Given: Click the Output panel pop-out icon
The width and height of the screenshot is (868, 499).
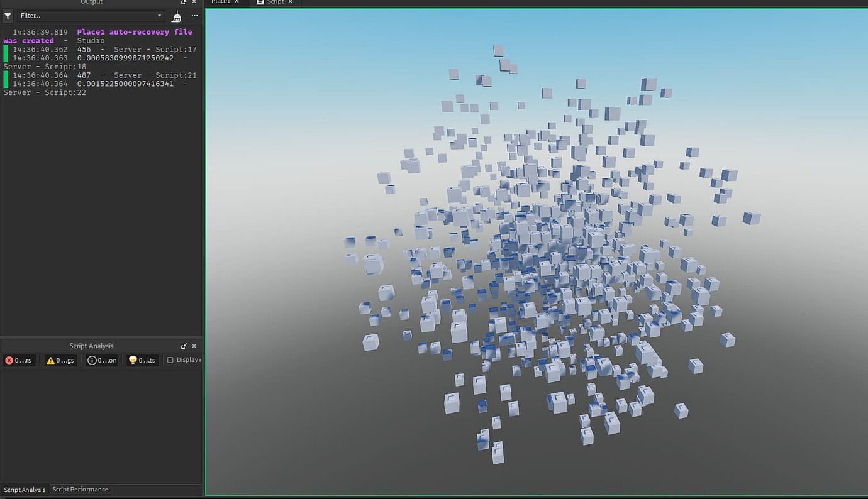Looking at the screenshot, I should pos(185,2).
